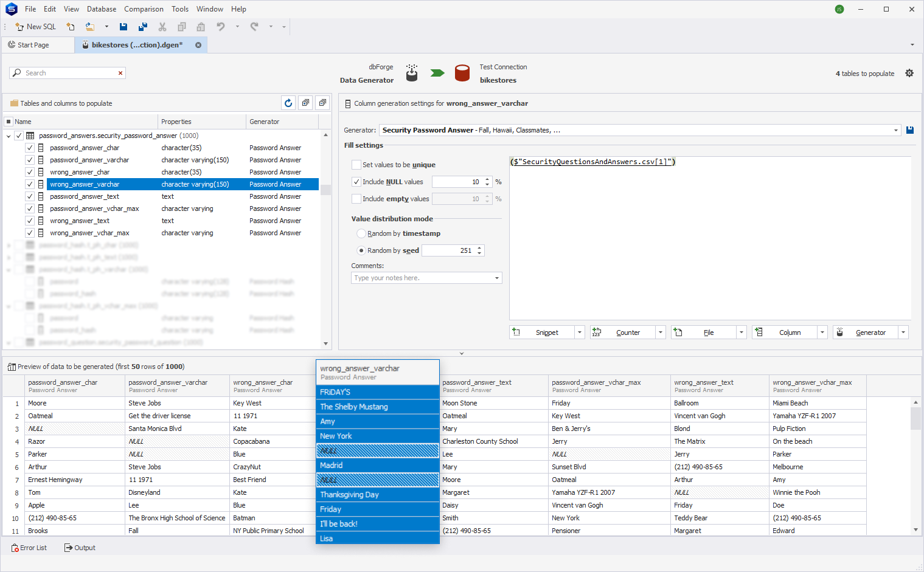Click the Counter button
Image resolution: width=924 pixels, height=572 pixels.
pos(622,333)
